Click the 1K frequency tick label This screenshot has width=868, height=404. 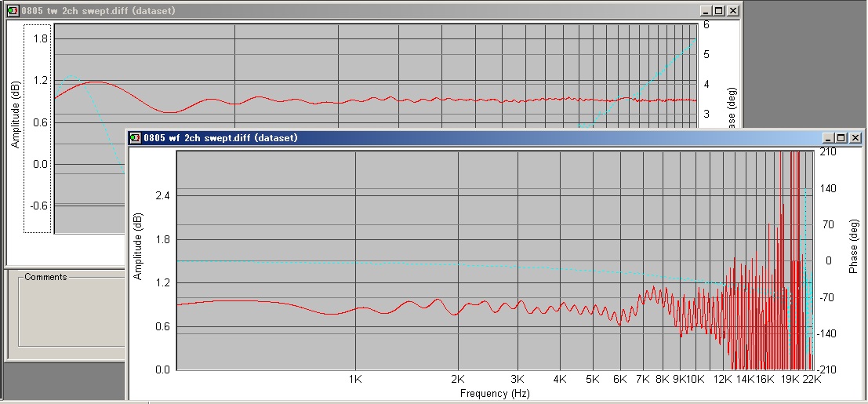[355, 380]
